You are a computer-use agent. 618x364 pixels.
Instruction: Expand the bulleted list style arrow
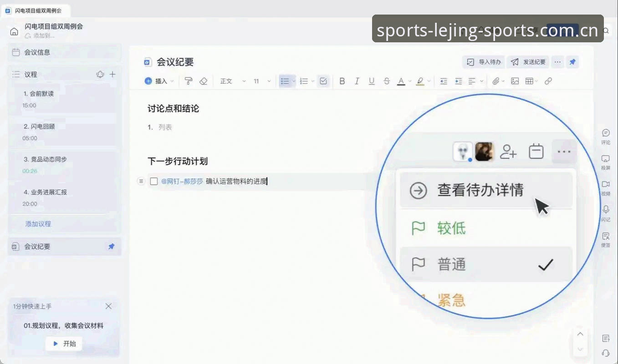[x=294, y=81]
